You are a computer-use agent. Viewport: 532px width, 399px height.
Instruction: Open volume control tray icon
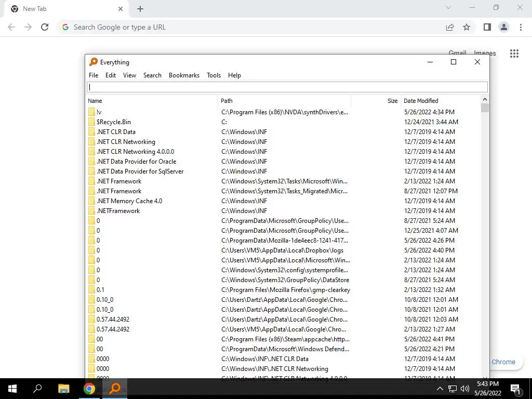[465, 389]
